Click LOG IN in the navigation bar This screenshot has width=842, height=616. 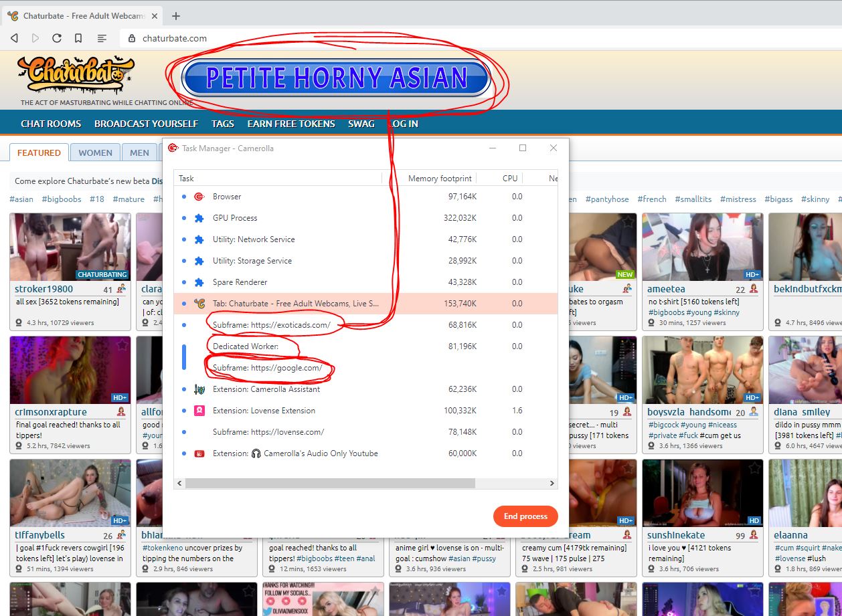404,124
